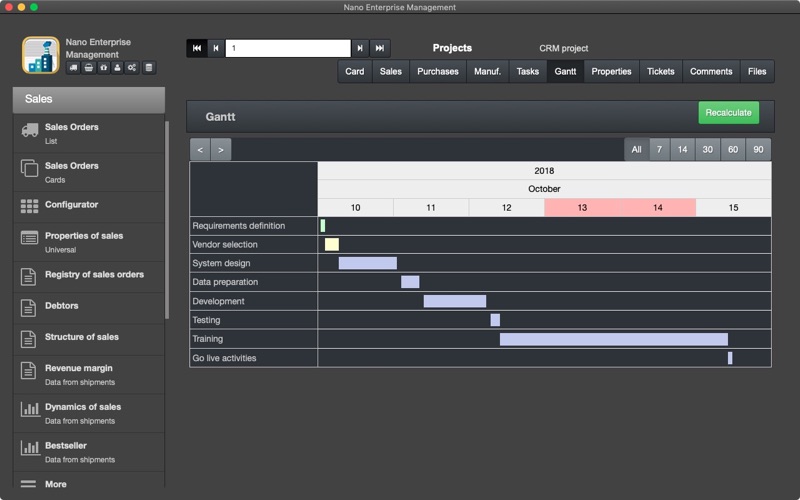
Task: Click the calculator icon in the module toolbar
Action: [x=148, y=68]
